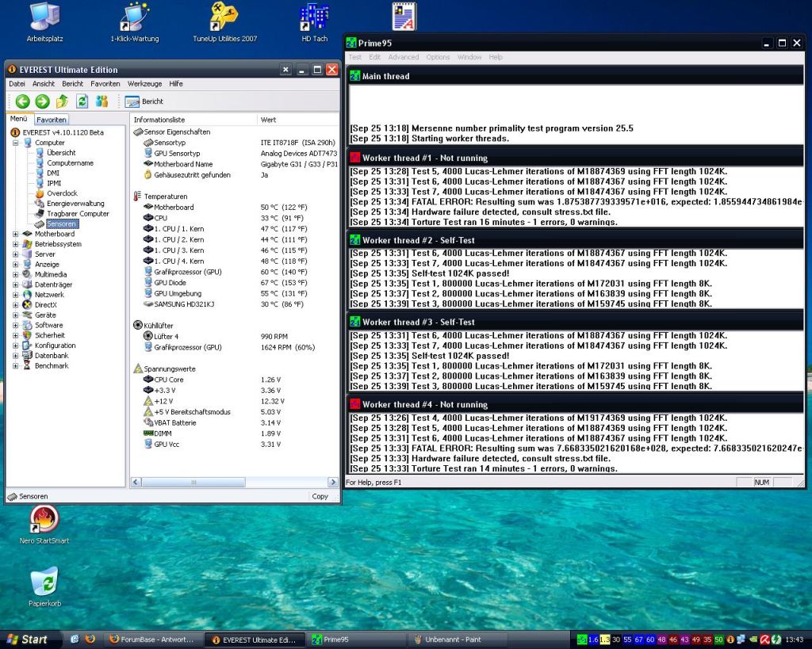Click the red Avira umbrella tray icon

pos(764,640)
